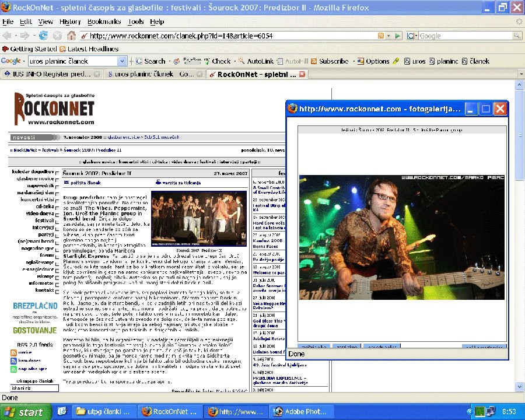Viewport: 525px width, 420px height.
Task: Open Google Toolbar Options
Action: coord(373,61)
